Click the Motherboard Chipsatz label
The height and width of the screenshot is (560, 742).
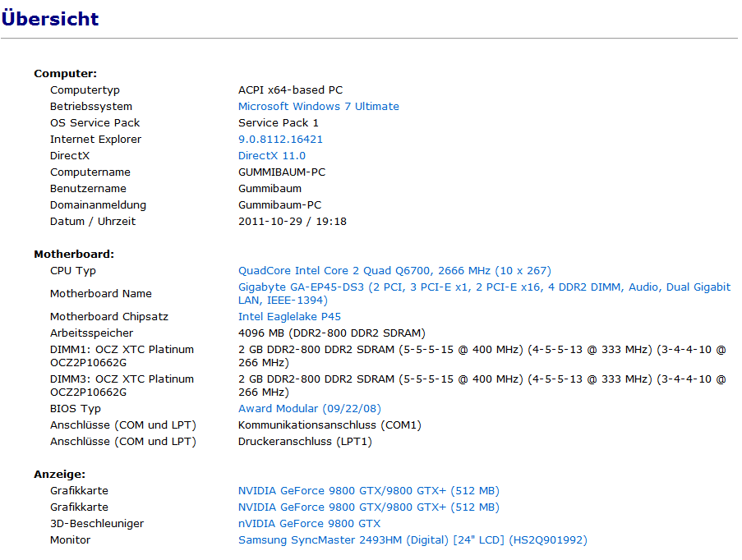coord(108,317)
